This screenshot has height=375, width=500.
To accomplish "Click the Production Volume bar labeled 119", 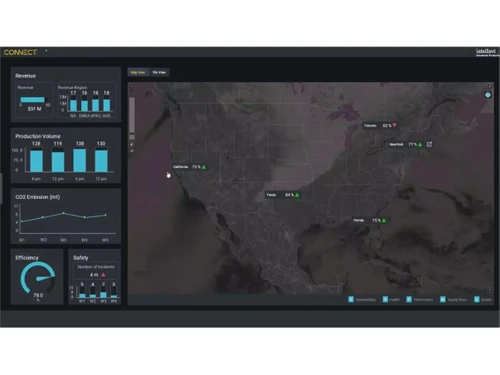I will pos(58,161).
